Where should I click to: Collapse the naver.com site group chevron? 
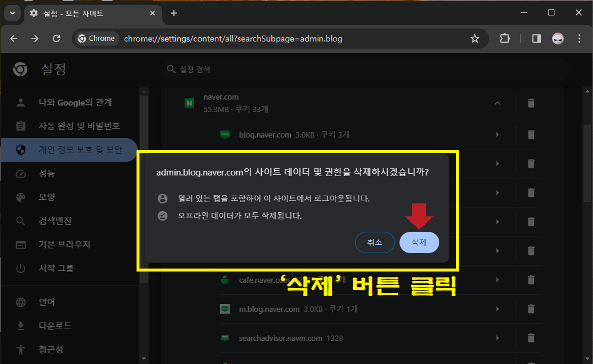click(497, 103)
